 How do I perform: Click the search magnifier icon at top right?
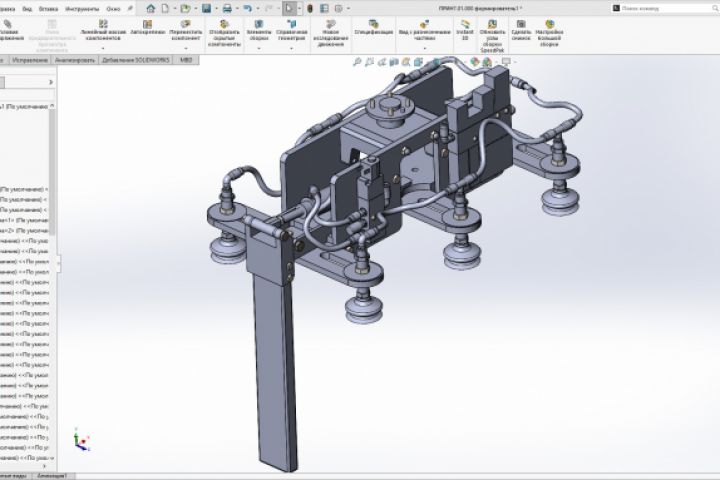click(x=715, y=8)
